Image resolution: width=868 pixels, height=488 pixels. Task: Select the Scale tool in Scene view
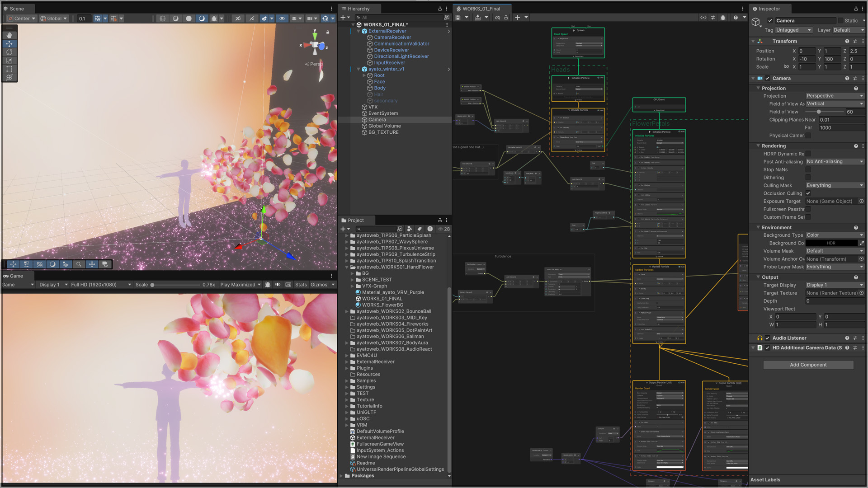click(9, 61)
